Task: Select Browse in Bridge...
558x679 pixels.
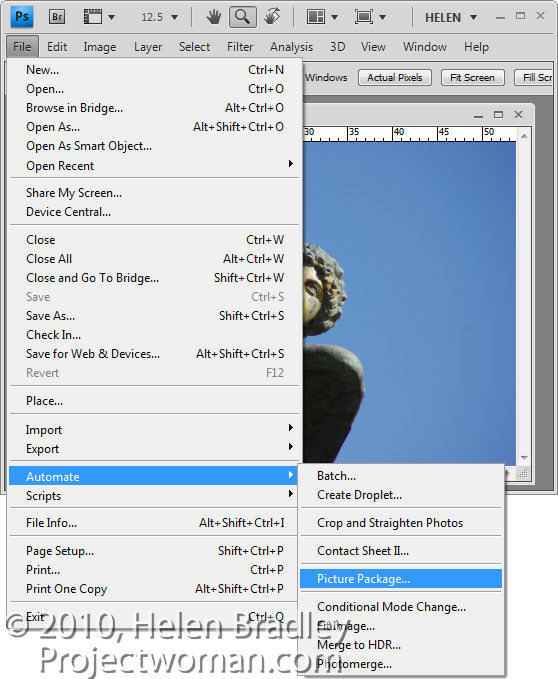Action: click(155, 108)
